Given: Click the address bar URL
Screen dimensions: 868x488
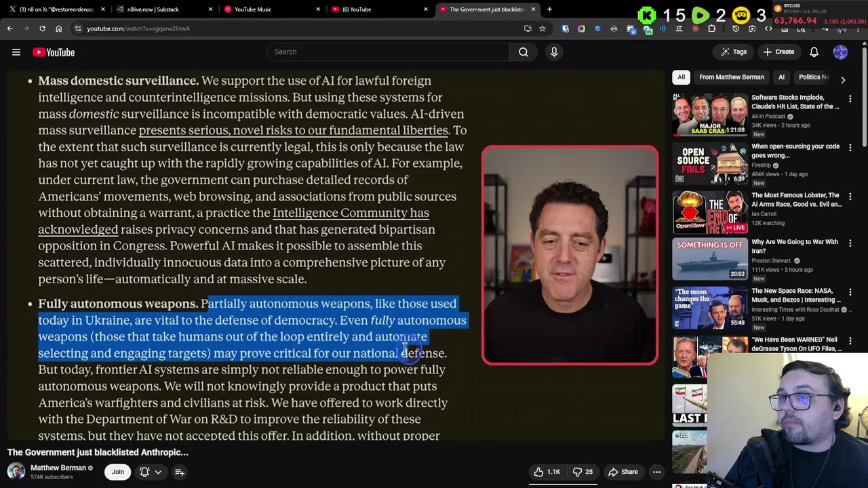Looking at the screenshot, I should click(138, 28).
